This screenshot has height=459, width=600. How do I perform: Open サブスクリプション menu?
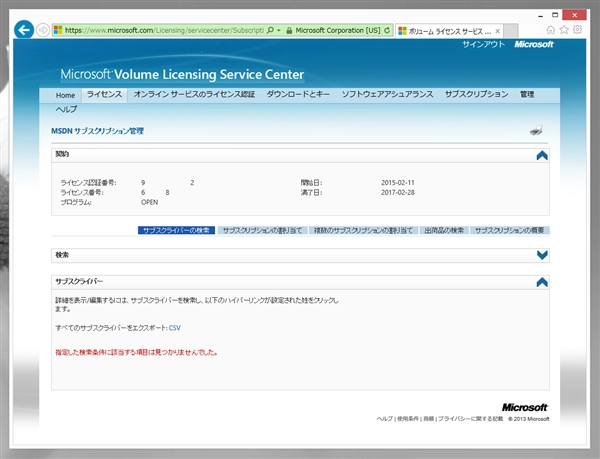[476, 94]
